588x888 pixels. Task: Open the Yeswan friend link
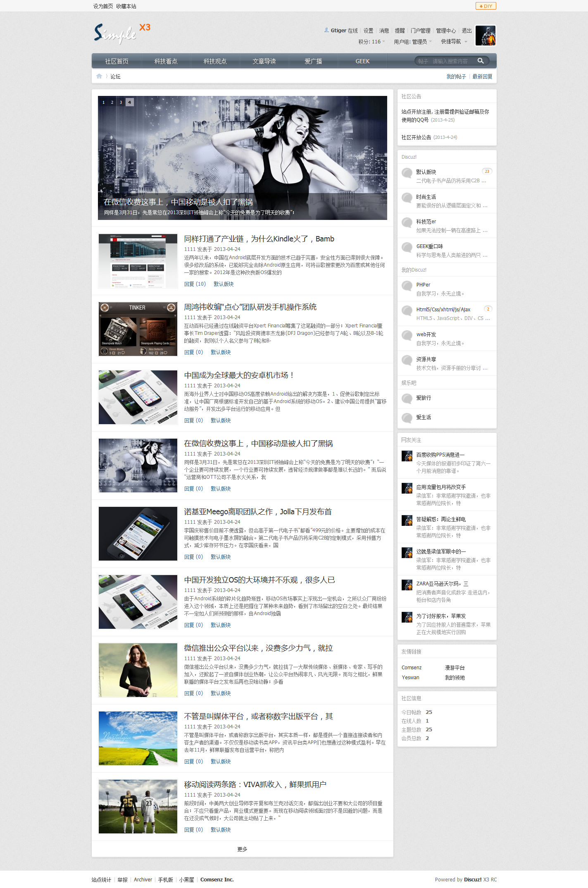tap(410, 678)
